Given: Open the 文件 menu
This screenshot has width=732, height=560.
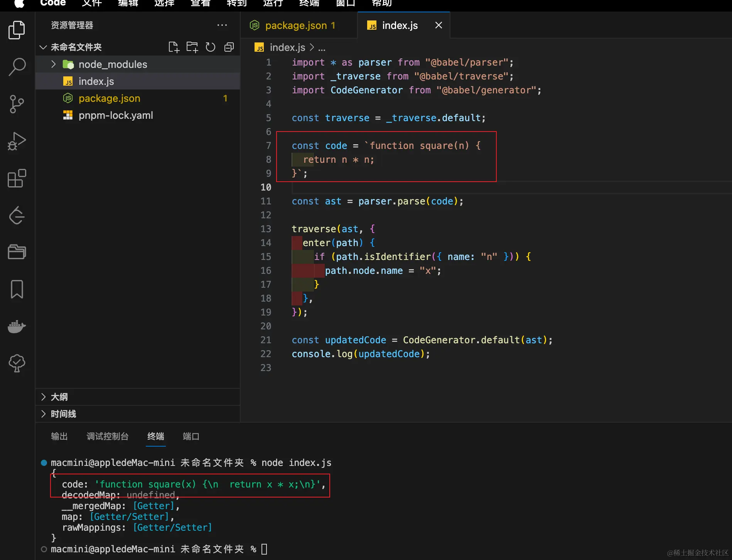Looking at the screenshot, I should 92,3.
